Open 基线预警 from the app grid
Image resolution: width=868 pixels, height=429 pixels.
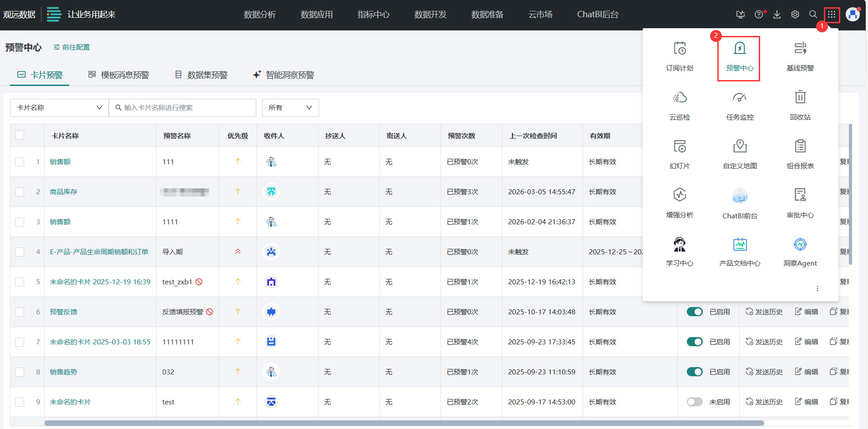[800, 49]
